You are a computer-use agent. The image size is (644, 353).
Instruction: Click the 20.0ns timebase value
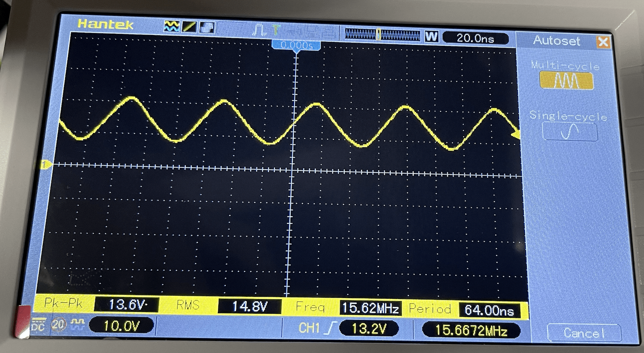(x=475, y=38)
